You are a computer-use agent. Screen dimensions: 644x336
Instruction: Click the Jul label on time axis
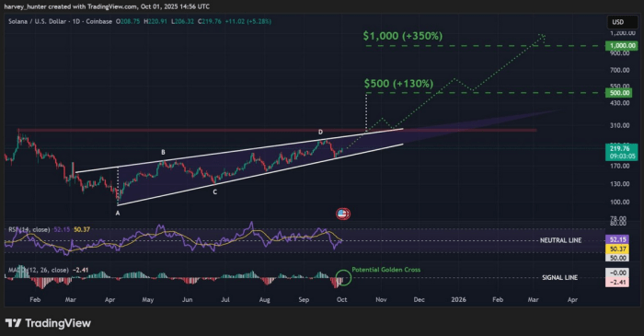click(x=225, y=300)
